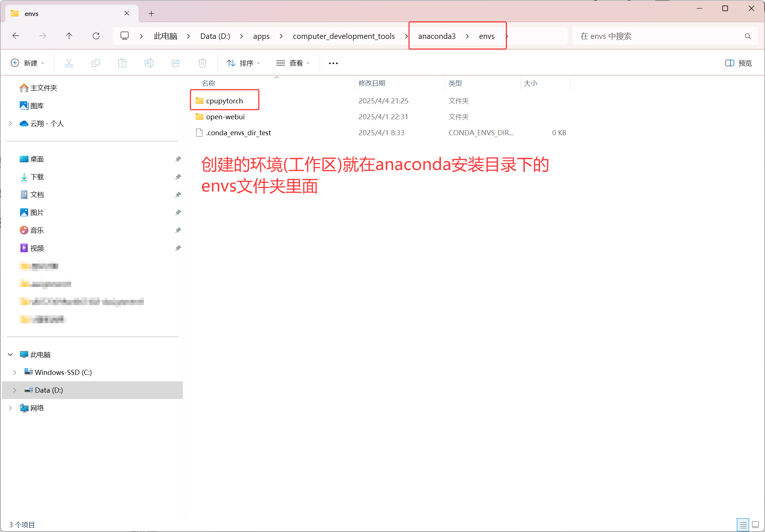
Task: Click anaconda3 in the address breadcrumb
Action: [x=437, y=36]
